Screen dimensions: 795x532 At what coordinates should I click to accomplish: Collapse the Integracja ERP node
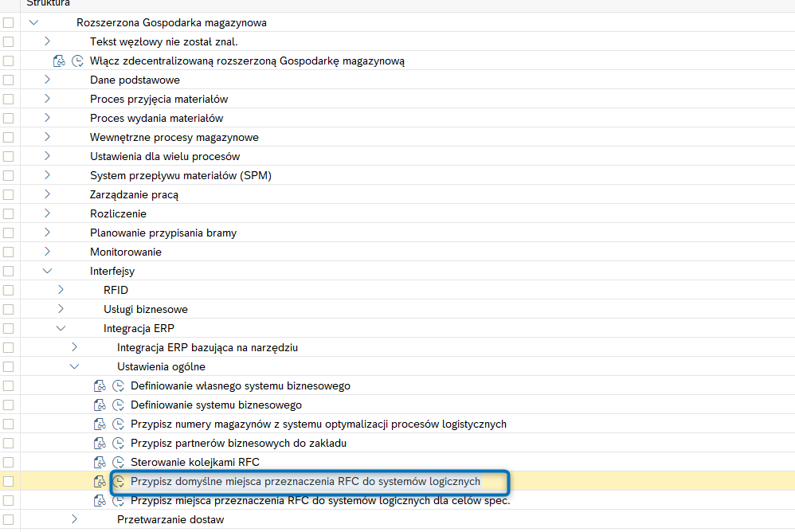(x=61, y=328)
